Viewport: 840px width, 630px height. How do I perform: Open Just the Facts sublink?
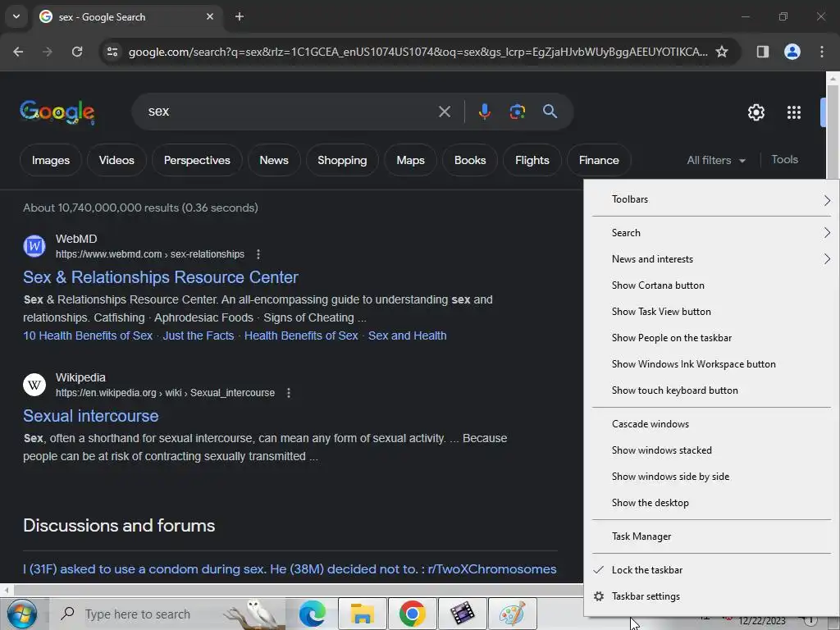coord(199,336)
